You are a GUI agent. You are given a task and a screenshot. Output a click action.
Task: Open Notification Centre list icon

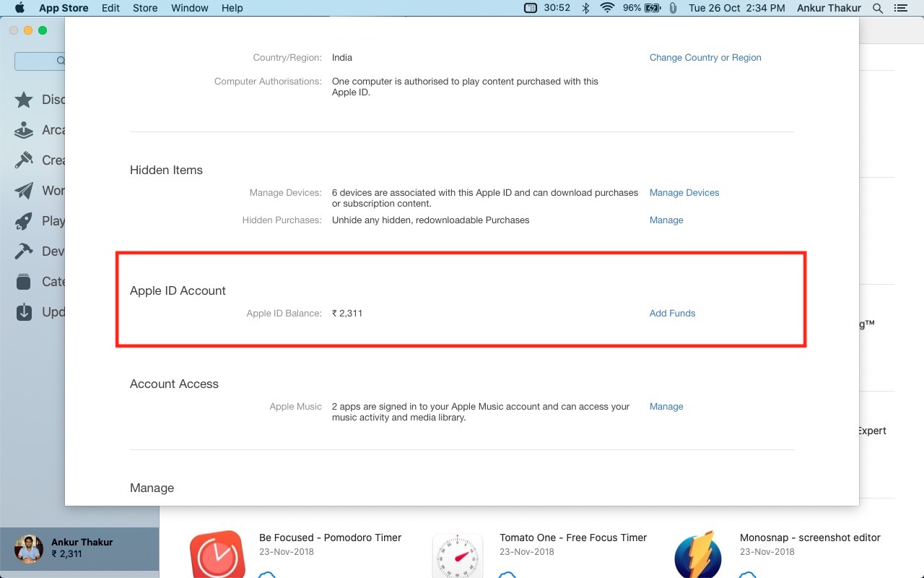(x=900, y=8)
